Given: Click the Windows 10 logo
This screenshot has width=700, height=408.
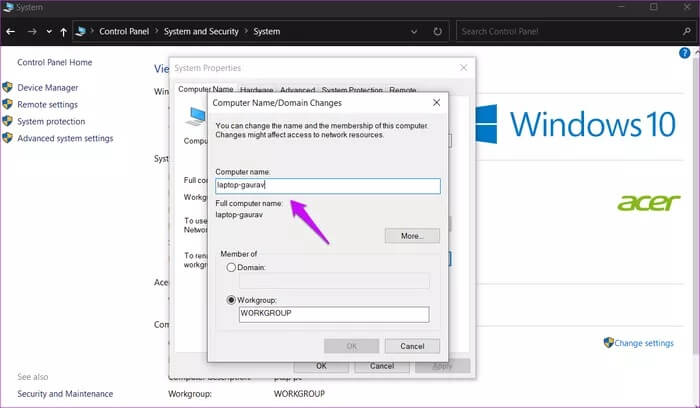Looking at the screenshot, I should click(576, 124).
